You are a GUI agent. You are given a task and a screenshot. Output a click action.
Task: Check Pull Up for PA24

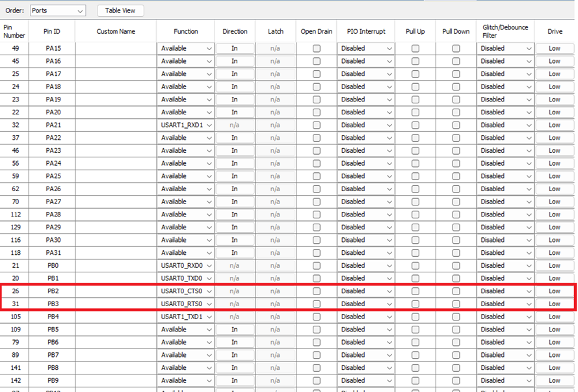point(415,164)
